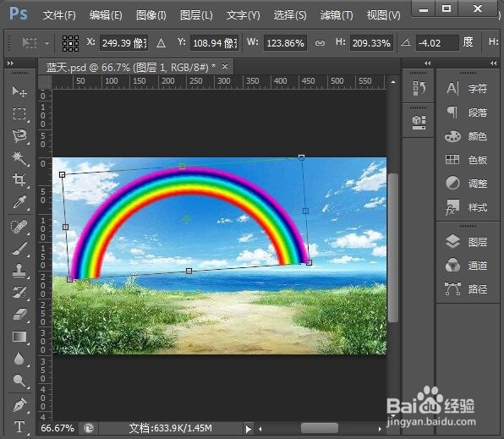Click the X position input field

click(123, 43)
